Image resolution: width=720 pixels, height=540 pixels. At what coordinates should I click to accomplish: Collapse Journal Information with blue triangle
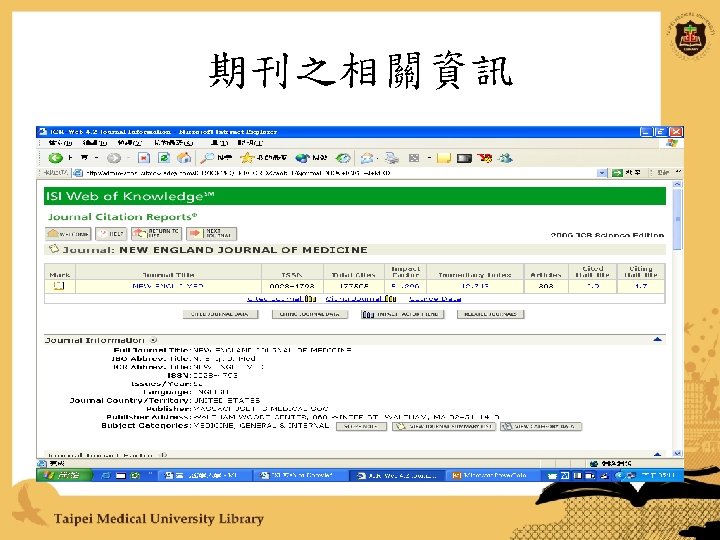[x=658, y=339]
